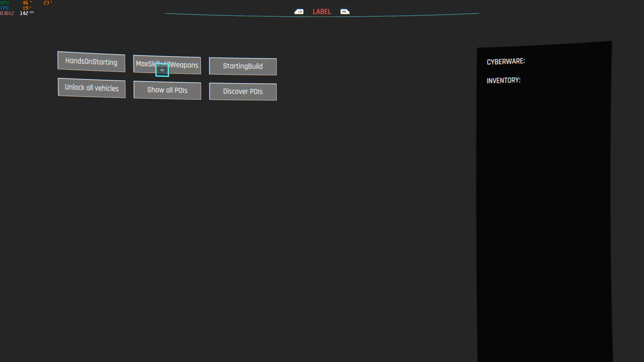644x362 pixels.
Task: Click the INVENTORY heading
Action: point(503,80)
